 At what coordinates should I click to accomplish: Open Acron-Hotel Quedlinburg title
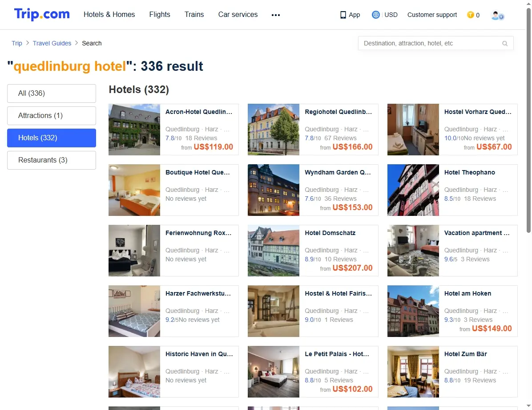[199, 112]
